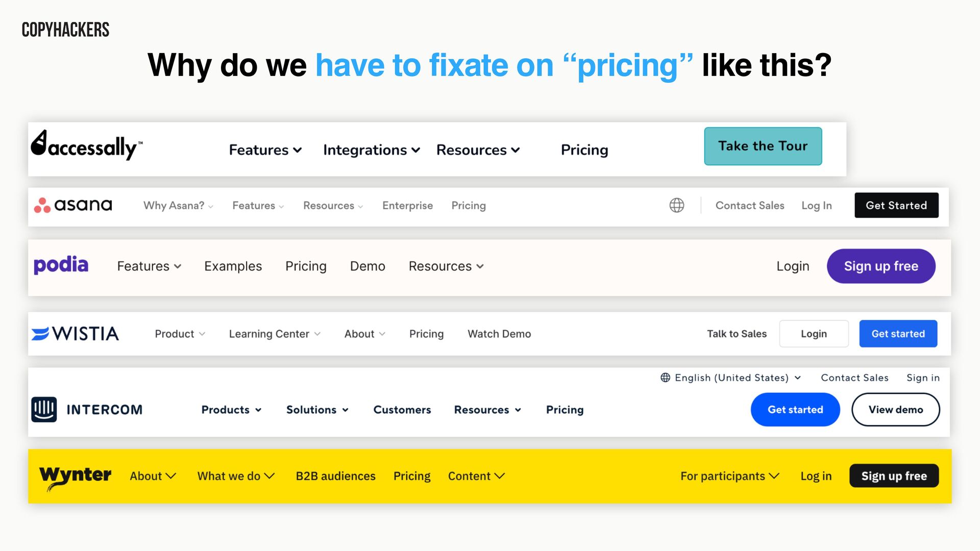
Task: Expand Wynter Content menu
Action: tap(476, 476)
